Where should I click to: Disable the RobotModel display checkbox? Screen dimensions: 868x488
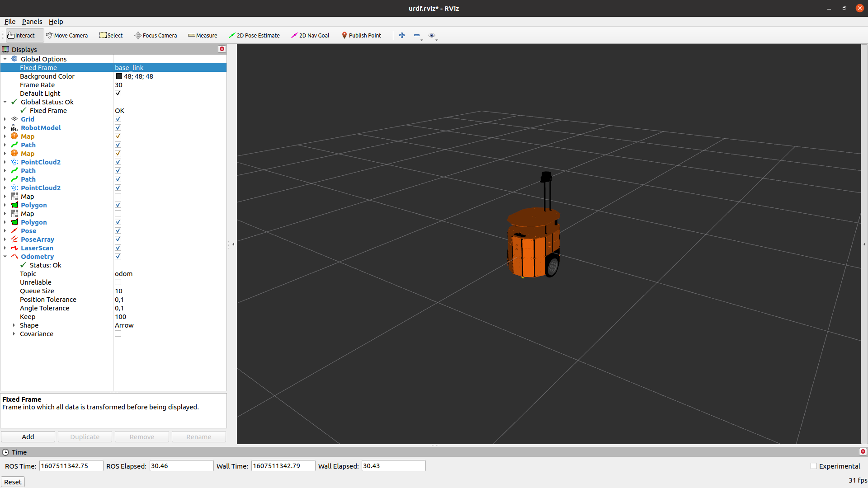[118, 128]
